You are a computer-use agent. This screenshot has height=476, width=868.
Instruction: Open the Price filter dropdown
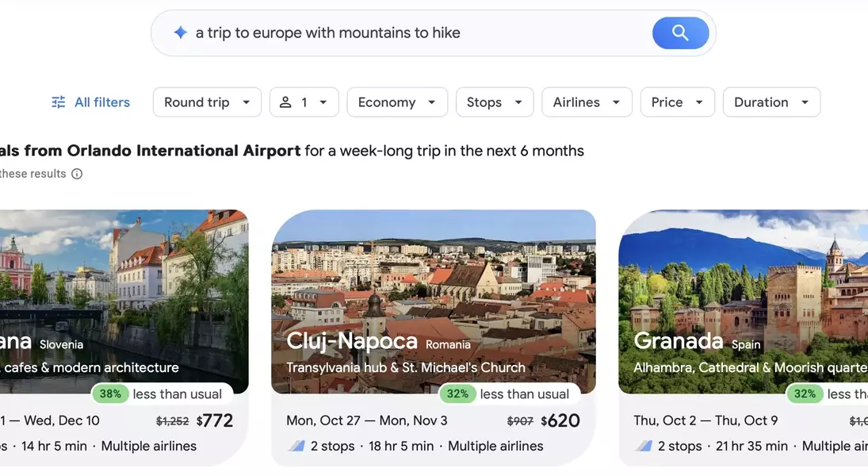677,102
